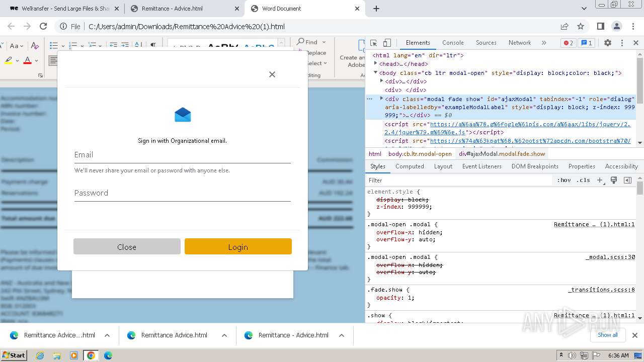Expand options for Remittance - Advice.html download
644x362 pixels.
tap(342, 335)
